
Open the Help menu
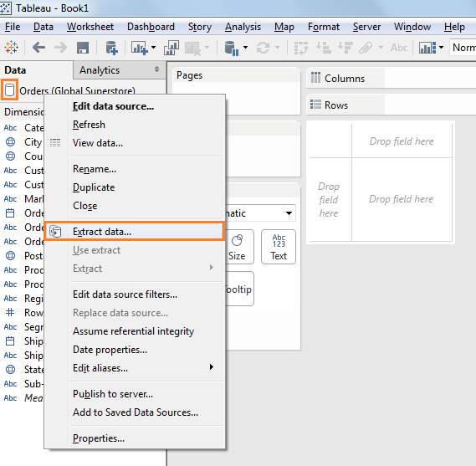454,27
